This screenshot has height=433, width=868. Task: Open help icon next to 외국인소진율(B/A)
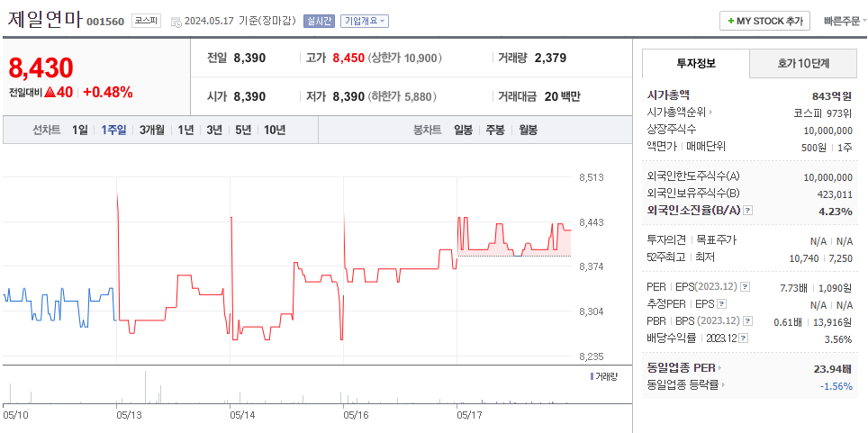point(748,211)
